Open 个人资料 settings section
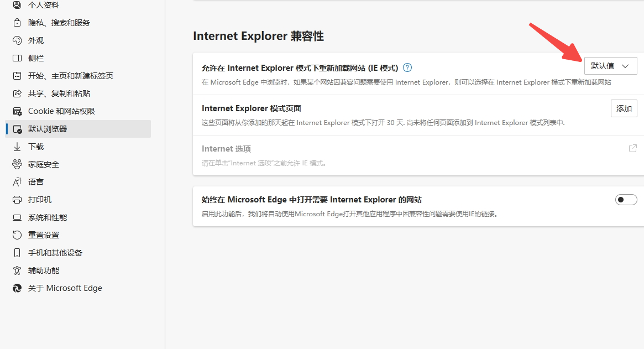644x349 pixels. [78, 5]
